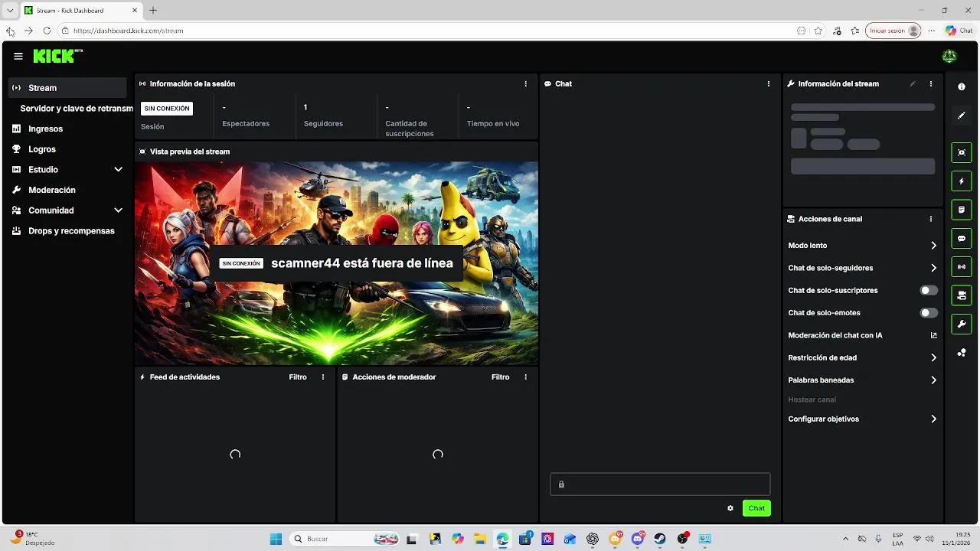Click the KICK logo
Image resolution: width=980 pixels, height=551 pixels.
[x=57, y=56]
